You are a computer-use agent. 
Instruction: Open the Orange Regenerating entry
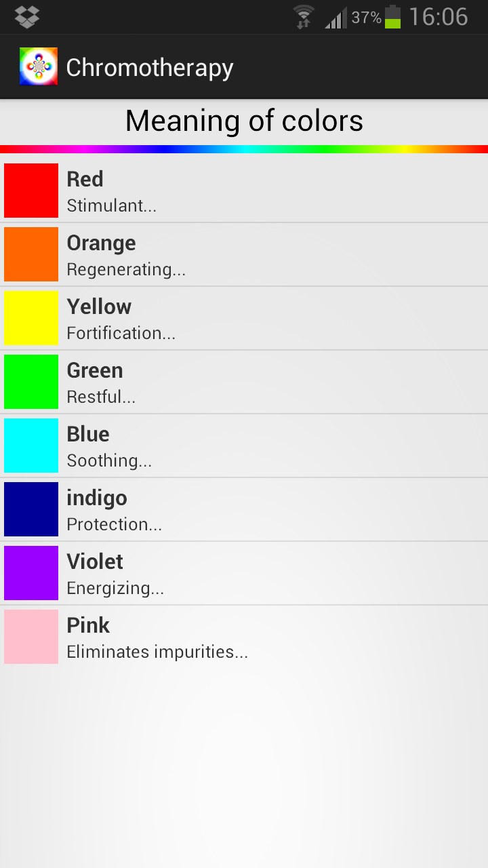(x=126, y=269)
